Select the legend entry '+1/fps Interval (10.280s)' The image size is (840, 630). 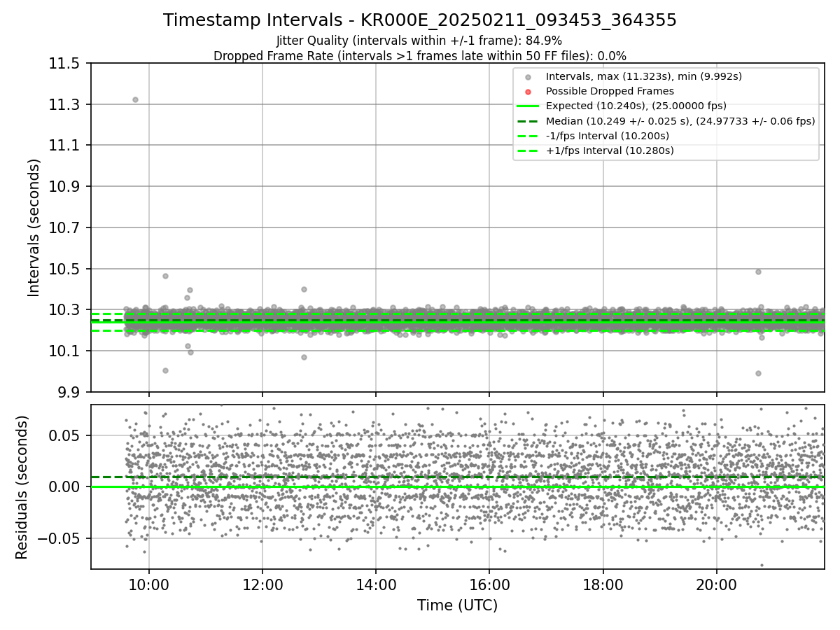[x=609, y=150]
